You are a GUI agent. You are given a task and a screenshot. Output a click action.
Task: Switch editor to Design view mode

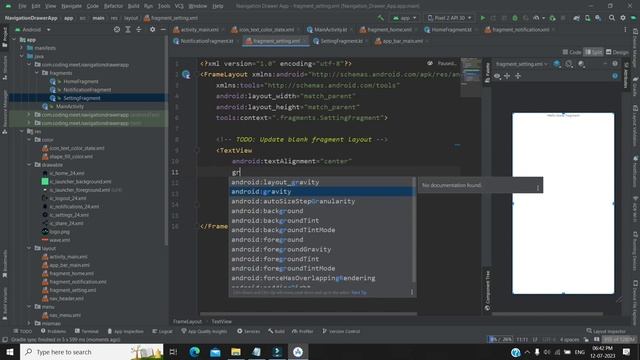click(x=617, y=52)
